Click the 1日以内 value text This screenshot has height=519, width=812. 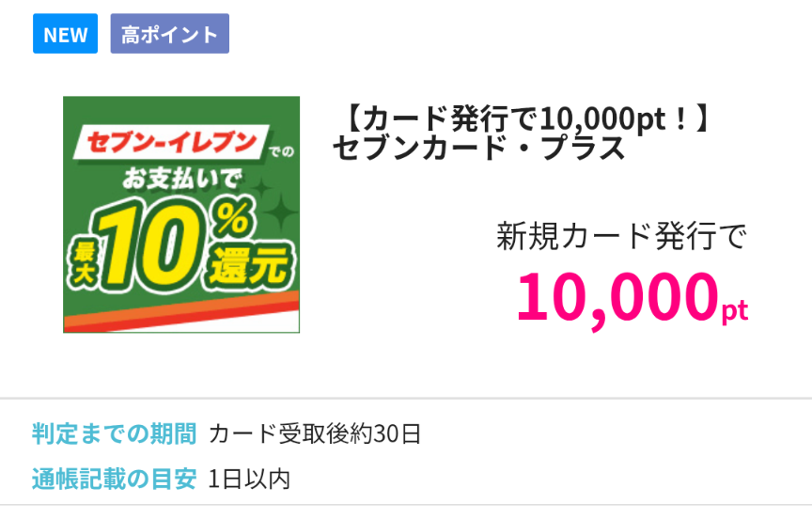click(x=249, y=479)
